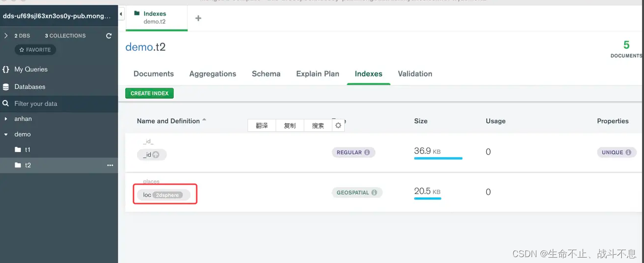Switch to the Schema tab

coord(266,74)
